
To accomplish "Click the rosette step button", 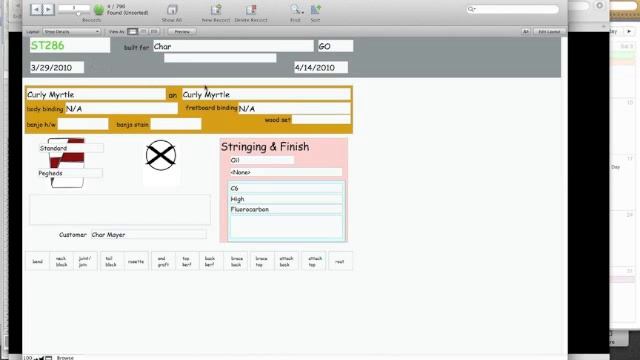I will coord(136,261).
